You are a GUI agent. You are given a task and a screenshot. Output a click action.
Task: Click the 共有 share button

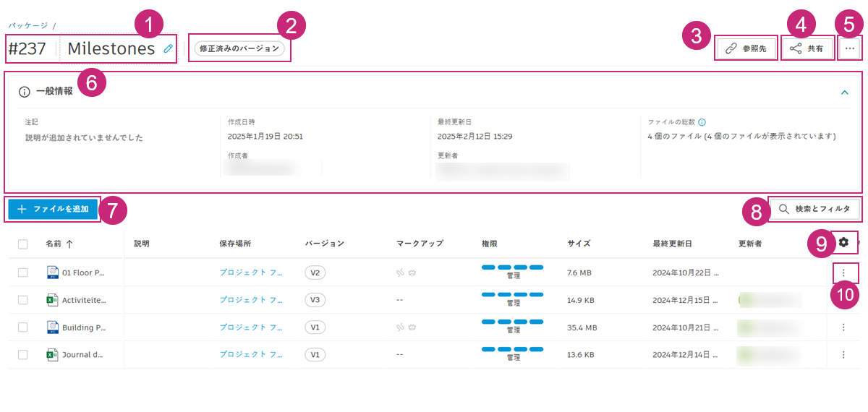(x=807, y=48)
